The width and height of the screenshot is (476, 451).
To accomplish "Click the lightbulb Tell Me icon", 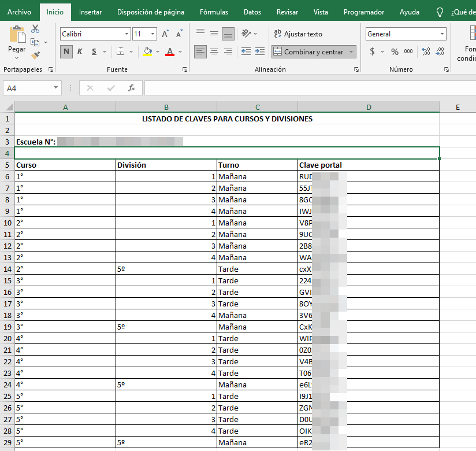I will (440, 12).
